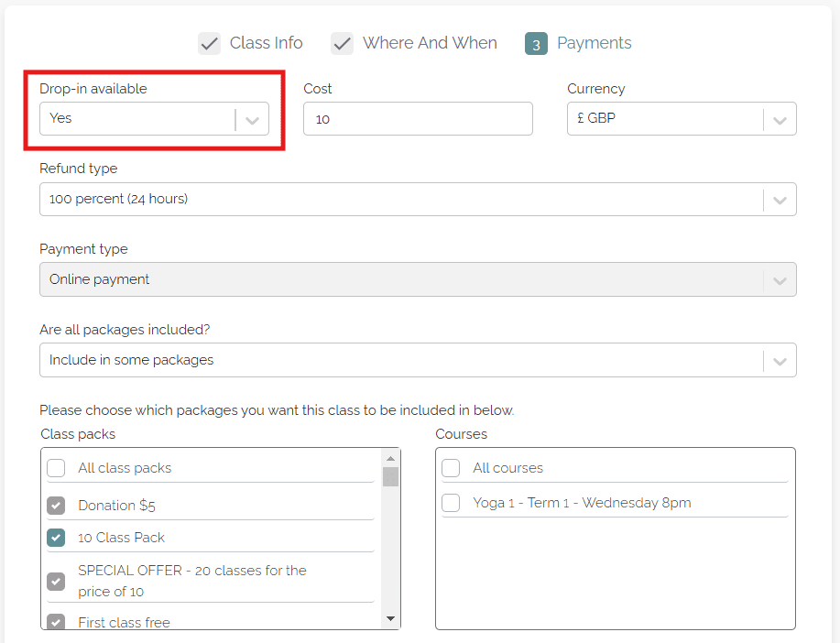Open the Refund type dropdown
Viewport: 840px width, 643px height.
coord(418,199)
